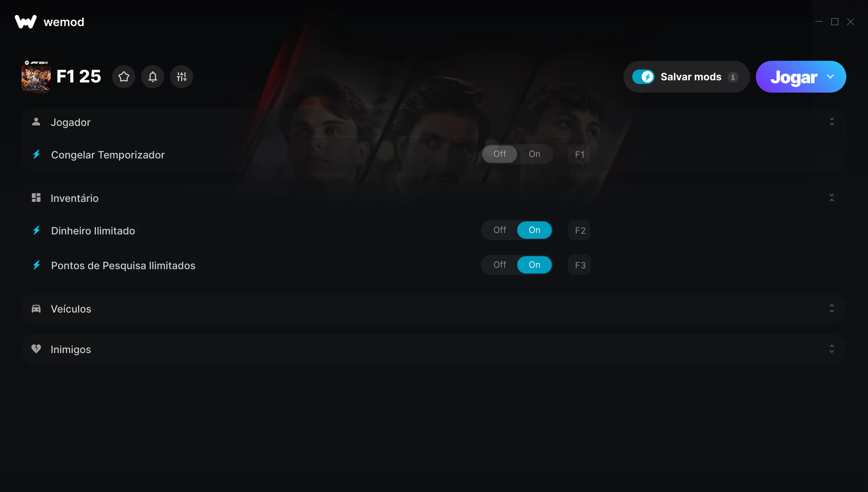Open notifications bell for F1 25

[153, 77]
